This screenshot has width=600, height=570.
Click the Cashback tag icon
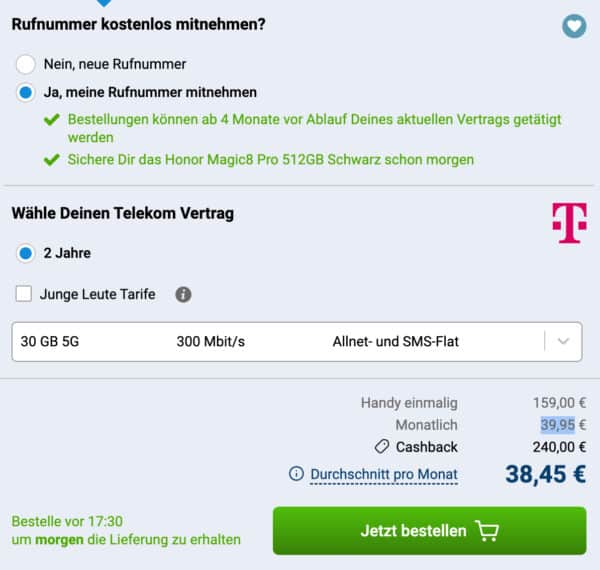(382, 446)
